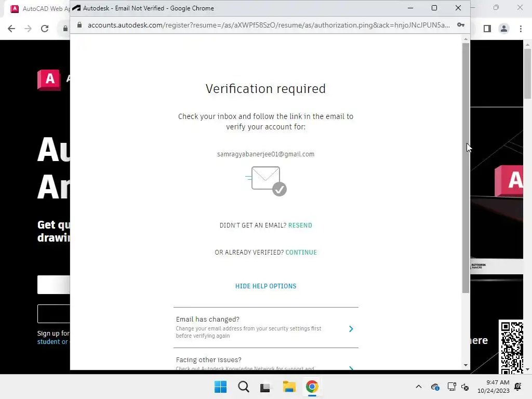Open network display tray icon
This screenshot has width=532, height=399.
(x=451, y=387)
